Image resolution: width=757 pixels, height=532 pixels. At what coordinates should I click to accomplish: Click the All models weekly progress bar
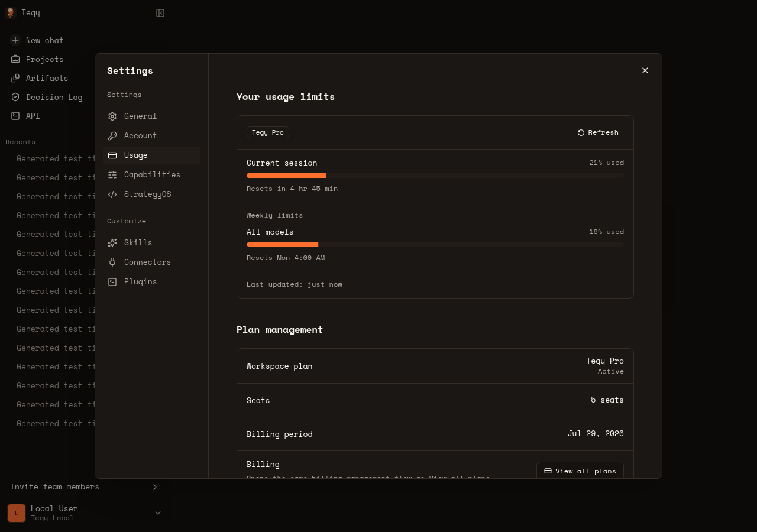click(x=435, y=245)
